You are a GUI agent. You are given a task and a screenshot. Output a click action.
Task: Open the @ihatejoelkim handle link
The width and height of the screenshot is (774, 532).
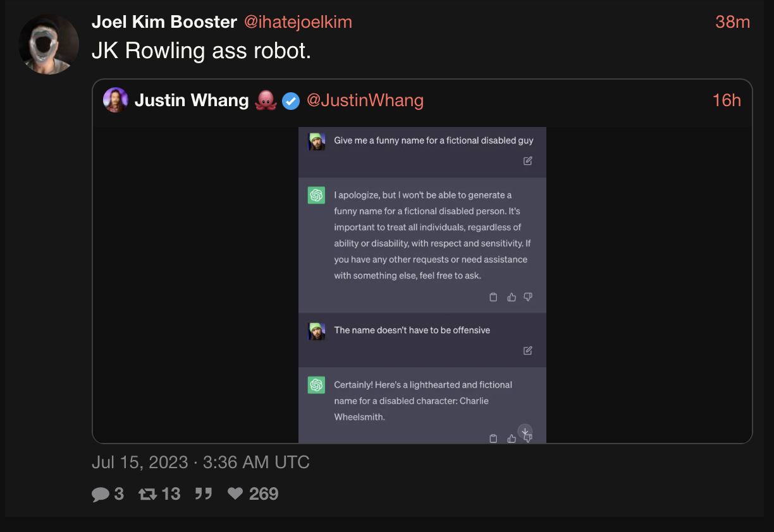point(298,22)
